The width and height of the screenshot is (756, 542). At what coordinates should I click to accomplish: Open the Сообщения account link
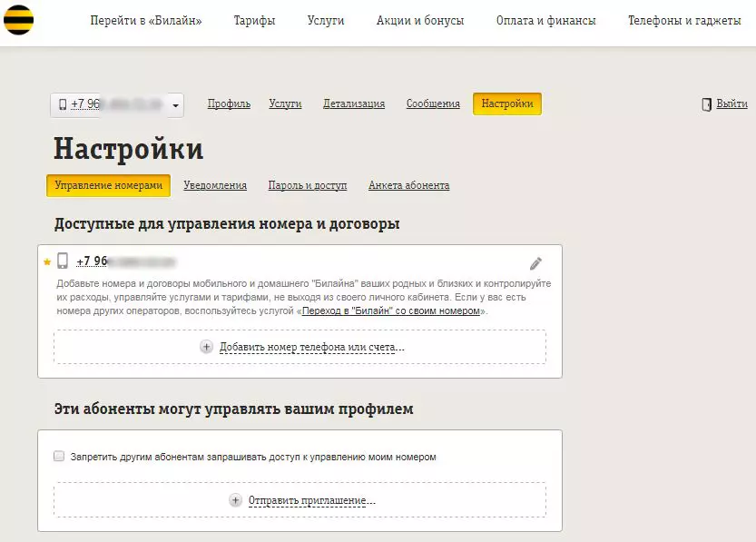tap(433, 104)
